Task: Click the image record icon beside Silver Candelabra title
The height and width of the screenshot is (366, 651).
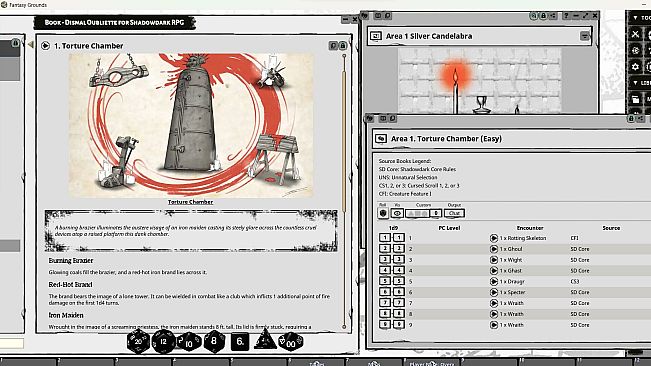Action: pyautogui.click(x=376, y=36)
